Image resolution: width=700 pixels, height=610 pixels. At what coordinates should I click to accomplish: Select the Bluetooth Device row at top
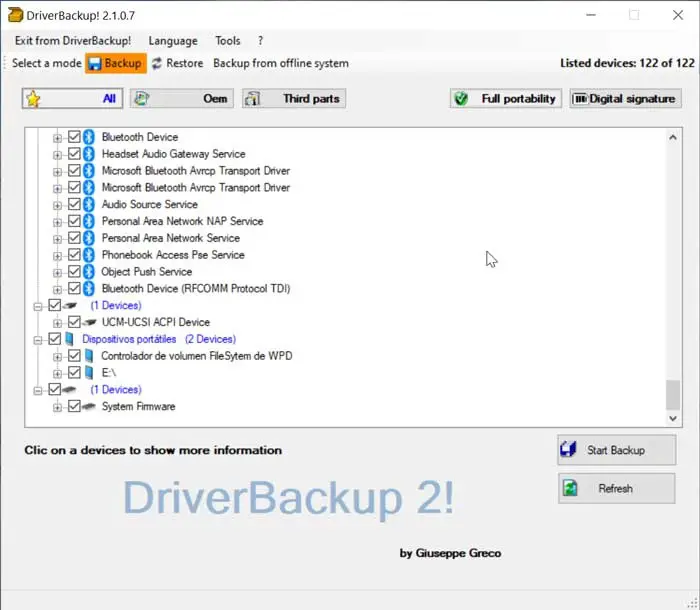pos(140,137)
